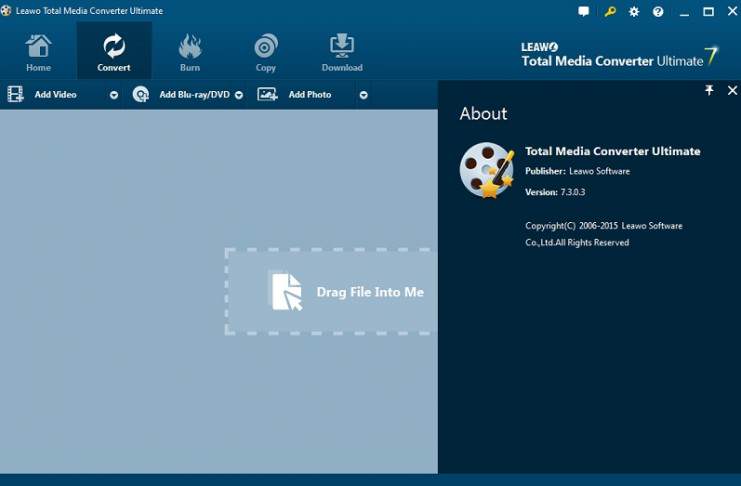This screenshot has height=486, width=741.
Task: Click the Add Video film icon
Action: [15, 95]
